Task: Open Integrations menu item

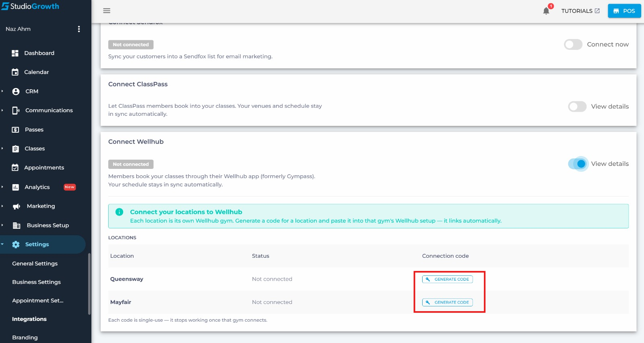Action: click(29, 319)
